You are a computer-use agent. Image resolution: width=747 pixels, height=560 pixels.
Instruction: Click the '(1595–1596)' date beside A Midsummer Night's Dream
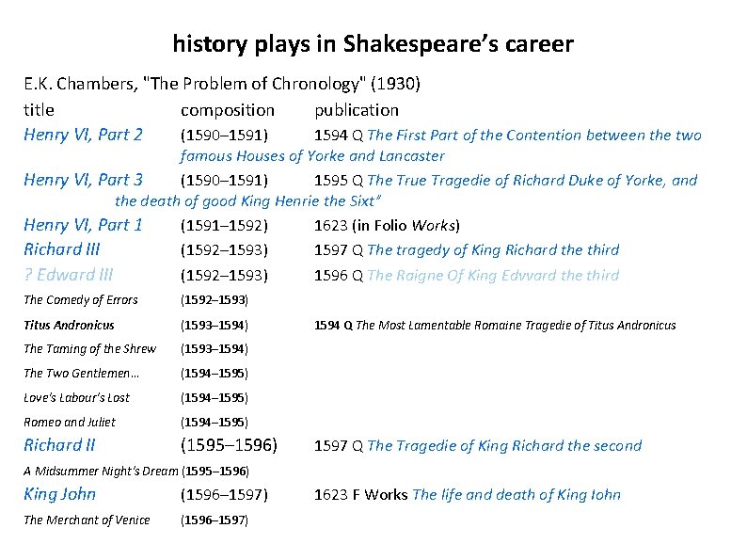(x=215, y=472)
